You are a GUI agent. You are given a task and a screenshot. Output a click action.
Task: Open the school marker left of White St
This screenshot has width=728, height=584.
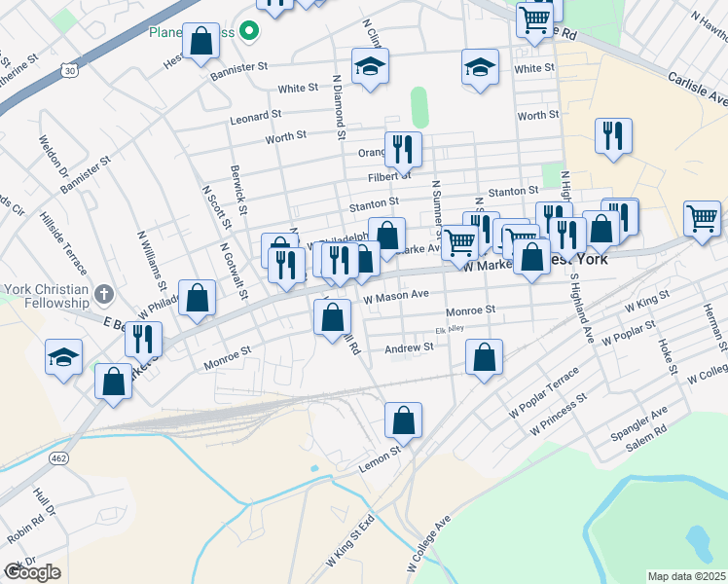point(480,68)
